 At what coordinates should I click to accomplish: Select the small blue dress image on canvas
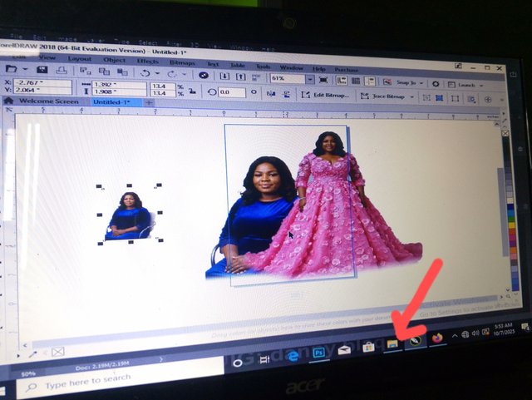pos(130,215)
